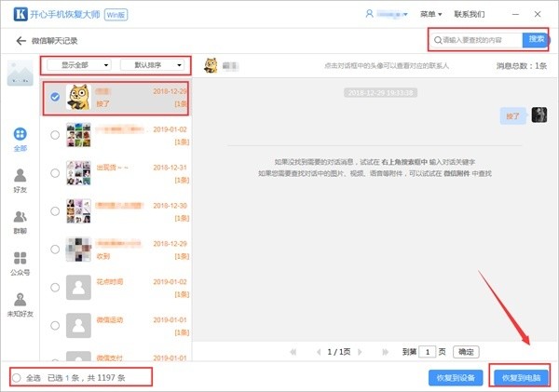Go to last page of messages
The width and height of the screenshot is (559, 392).
(385, 352)
